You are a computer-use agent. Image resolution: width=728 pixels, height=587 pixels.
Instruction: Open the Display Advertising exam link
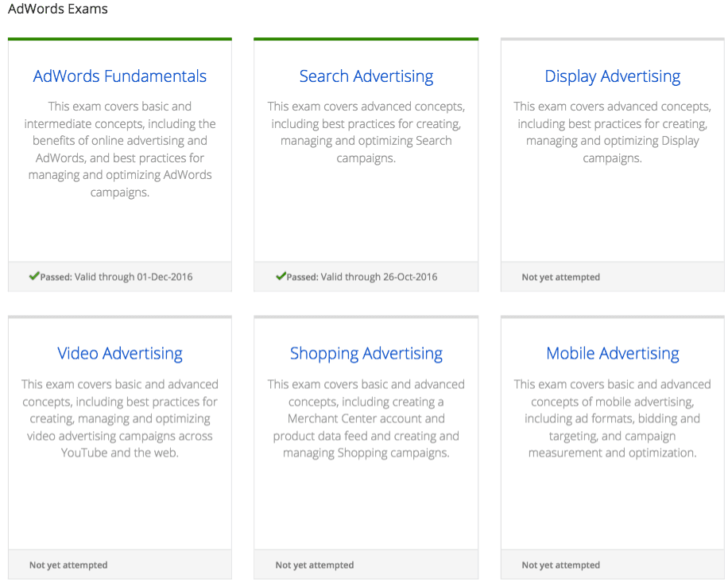point(613,76)
